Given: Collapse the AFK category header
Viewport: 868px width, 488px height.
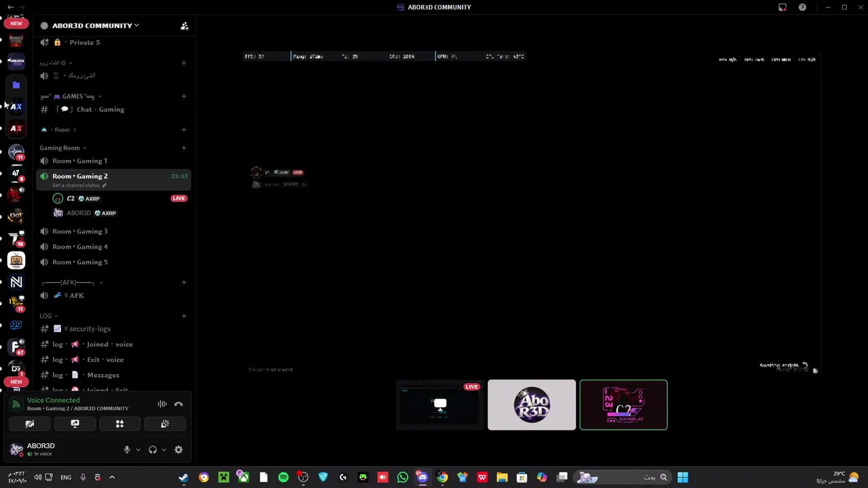Looking at the screenshot, I should [72, 282].
